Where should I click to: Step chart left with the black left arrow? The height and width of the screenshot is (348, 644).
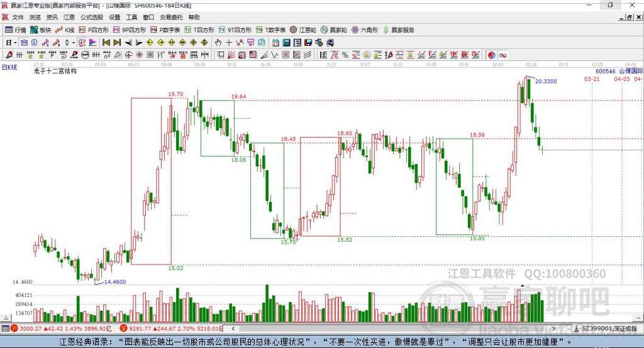coord(128,43)
